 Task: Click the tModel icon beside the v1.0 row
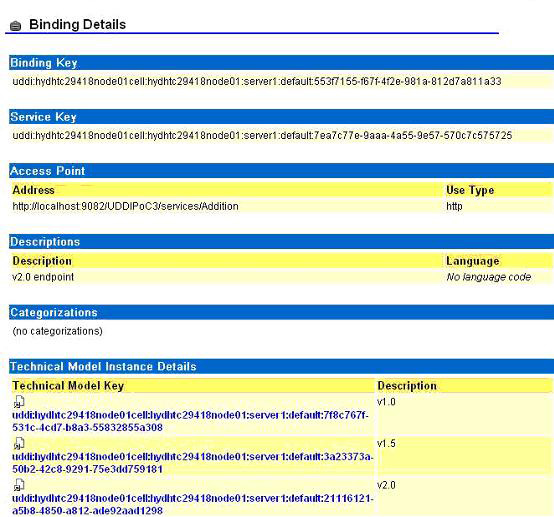[x=19, y=402]
